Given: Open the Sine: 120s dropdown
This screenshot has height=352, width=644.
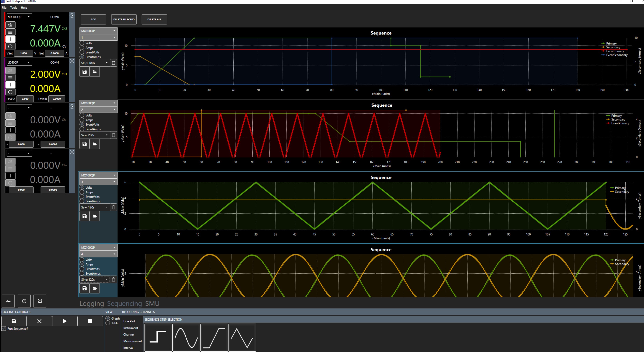Looking at the screenshot, I should [x=95, y=280].
